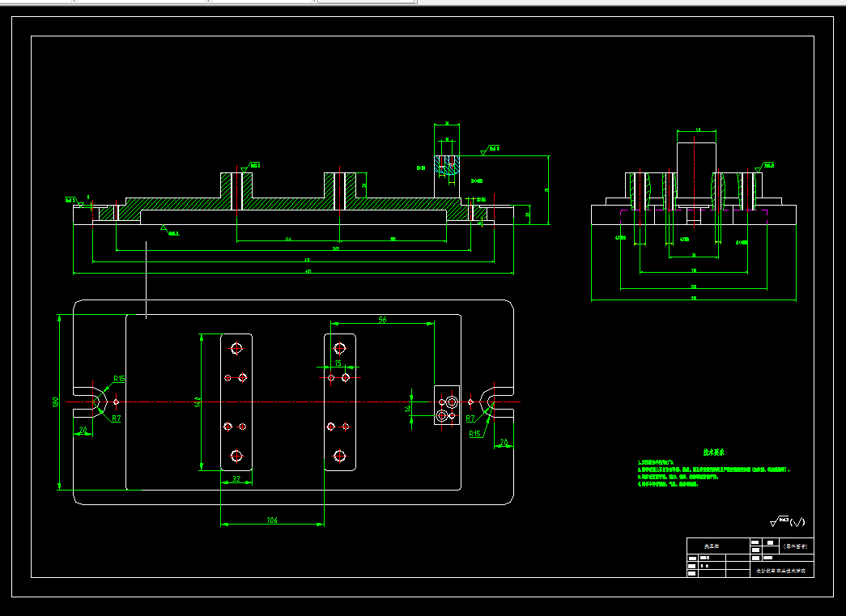Select the top hole of the left plate
This screenshot has width=846, height=616.
tap(236, 348)
